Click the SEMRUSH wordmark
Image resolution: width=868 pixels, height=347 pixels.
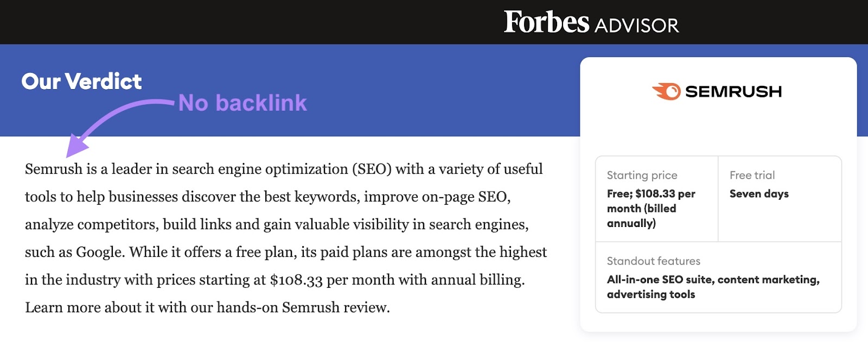(x=733, y=92)
